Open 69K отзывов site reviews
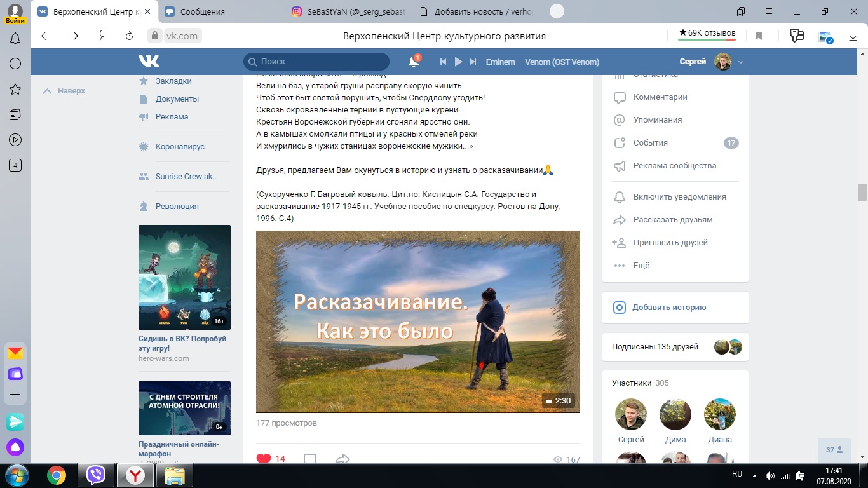 coord(707,33)
